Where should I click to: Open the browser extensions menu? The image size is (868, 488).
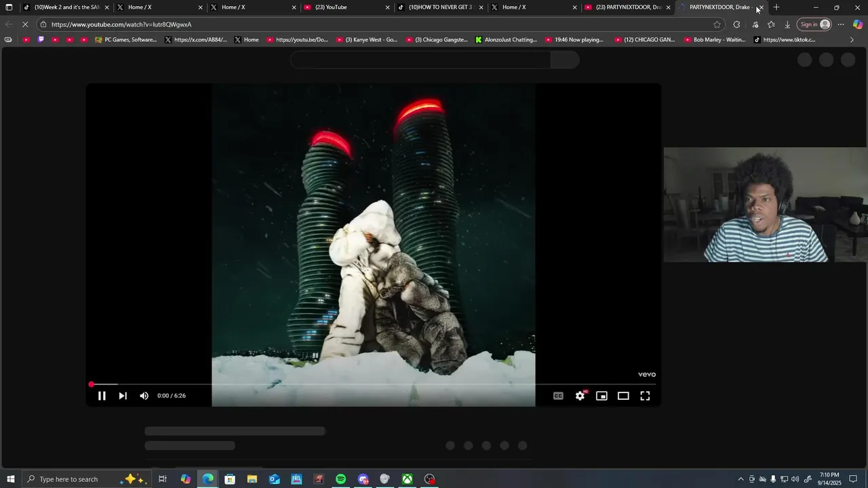pyautogui.click(x=736, y=24)
